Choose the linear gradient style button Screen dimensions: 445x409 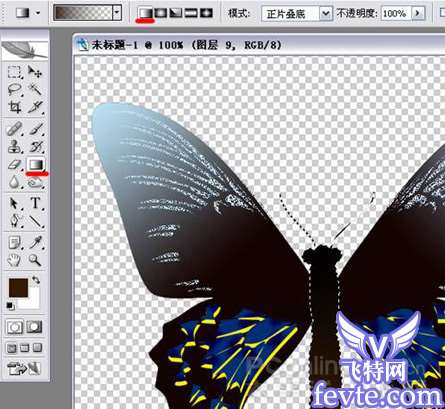click(145, 13)
